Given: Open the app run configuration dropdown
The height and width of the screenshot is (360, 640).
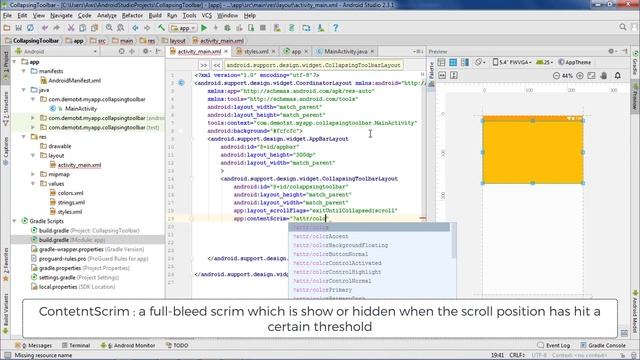Looking at the screenshot, I should pos(183,28).
